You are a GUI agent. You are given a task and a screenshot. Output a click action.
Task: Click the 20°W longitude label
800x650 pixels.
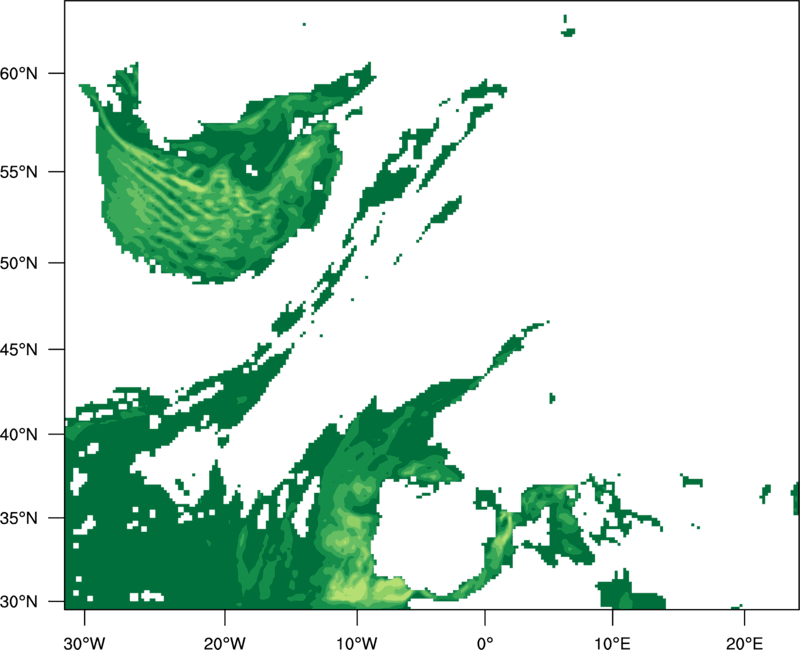(225, 643)
